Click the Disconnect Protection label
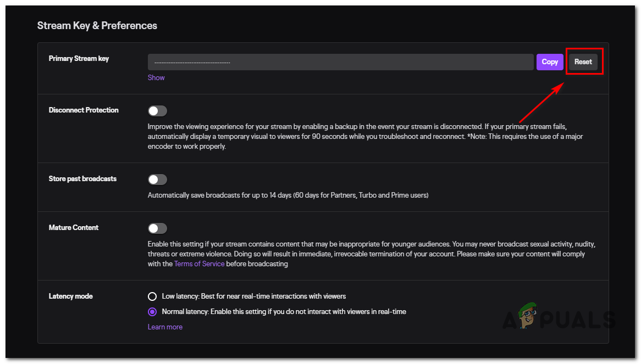641x364 pixels. coord(84,110)
